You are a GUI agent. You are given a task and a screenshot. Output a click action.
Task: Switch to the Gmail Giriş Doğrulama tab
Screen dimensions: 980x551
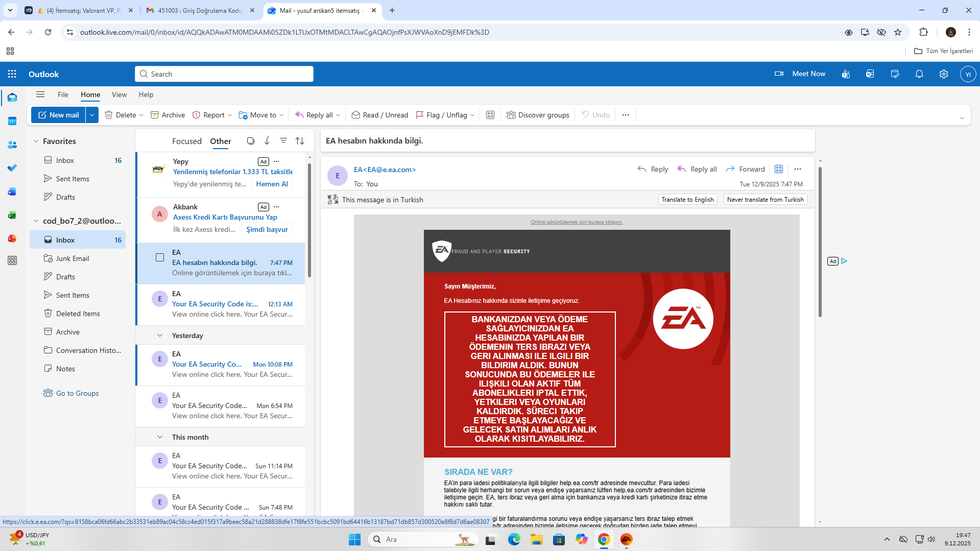[x=200, y=10]
